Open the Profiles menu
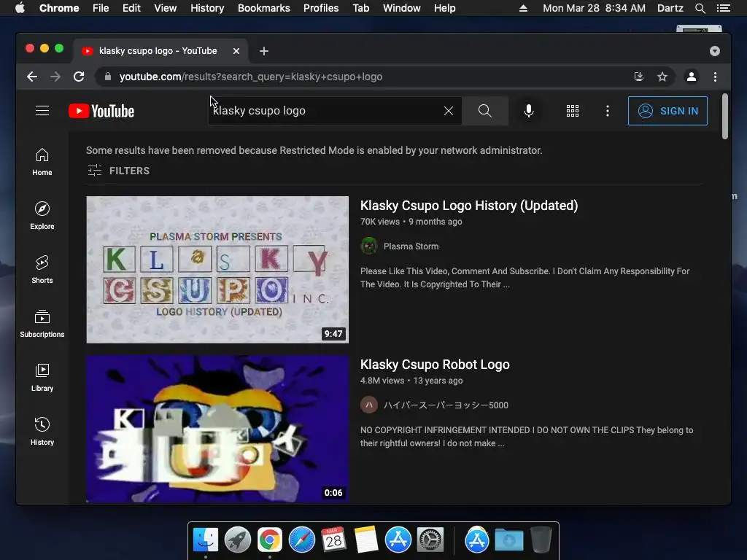Screen dimensions: 747x560 click(x=321, y=8)
